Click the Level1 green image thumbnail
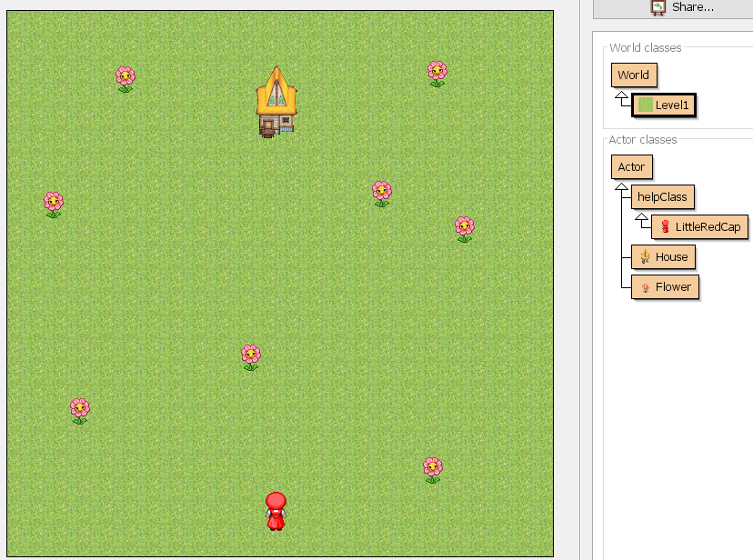Screen dimensions: 753x560 click(645, 105)
